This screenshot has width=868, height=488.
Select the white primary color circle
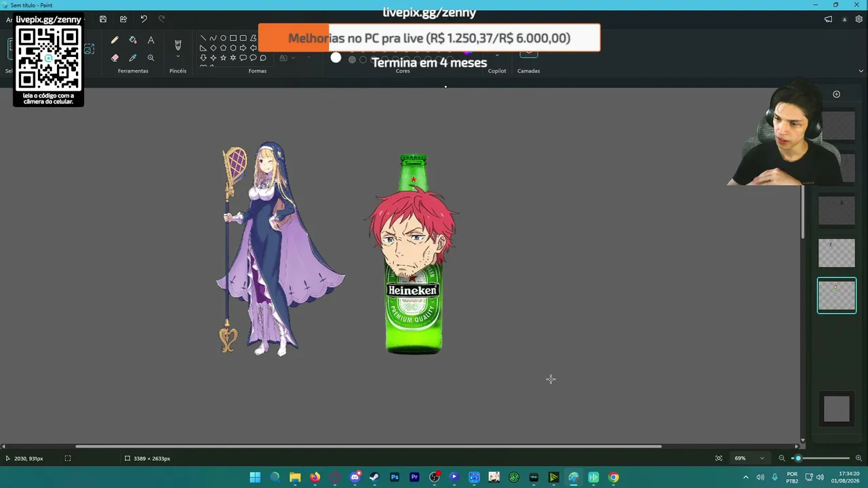point(336,58)
